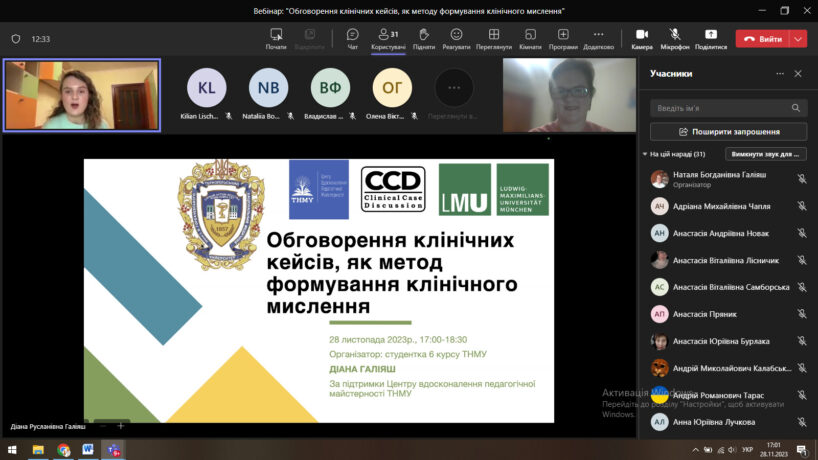Open More options in Учасники panel header

tap(780, 73)
